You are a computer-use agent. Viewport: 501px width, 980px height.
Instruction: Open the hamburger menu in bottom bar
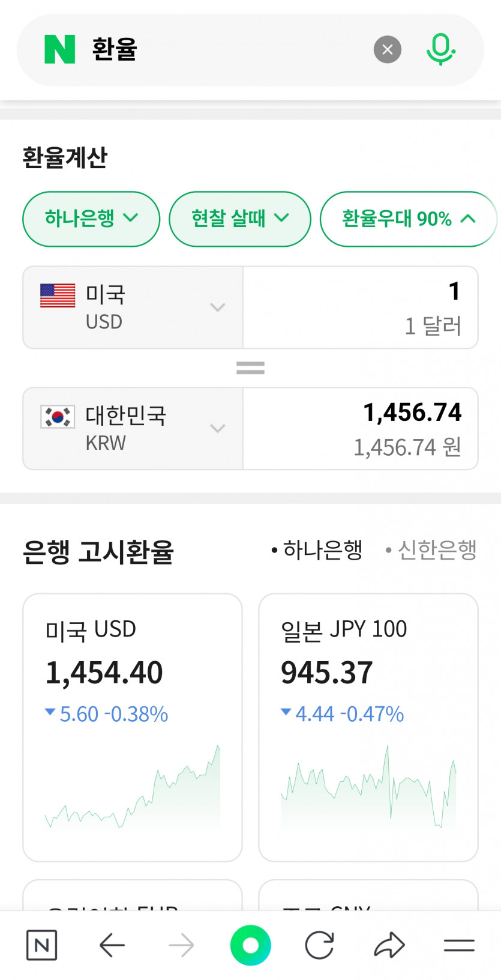[x=459, y=945]
